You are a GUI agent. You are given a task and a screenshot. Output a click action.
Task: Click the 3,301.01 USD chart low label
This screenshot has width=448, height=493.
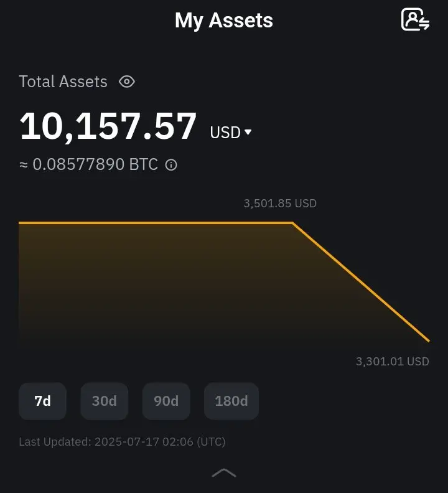pos(393,361)
